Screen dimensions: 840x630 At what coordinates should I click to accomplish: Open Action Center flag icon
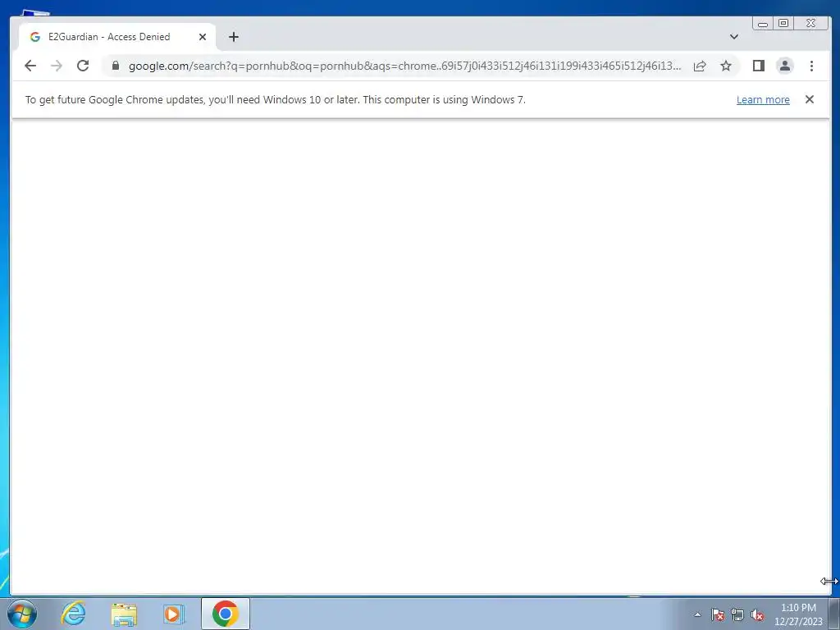click(718, 614)
